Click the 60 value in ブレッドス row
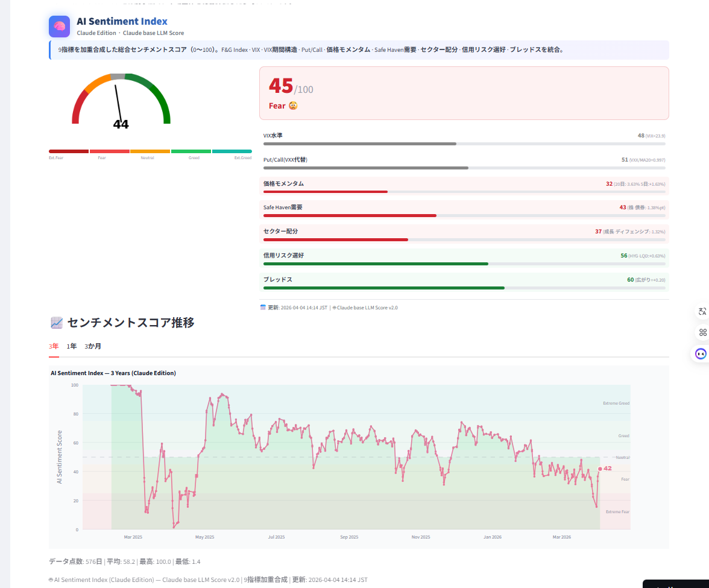This screenshot has height=588, width=709. click(x=631, y=280)
